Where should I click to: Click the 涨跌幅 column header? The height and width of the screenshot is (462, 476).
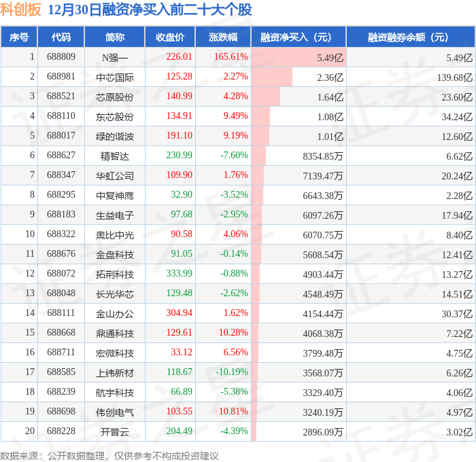(x=223, y=37)
